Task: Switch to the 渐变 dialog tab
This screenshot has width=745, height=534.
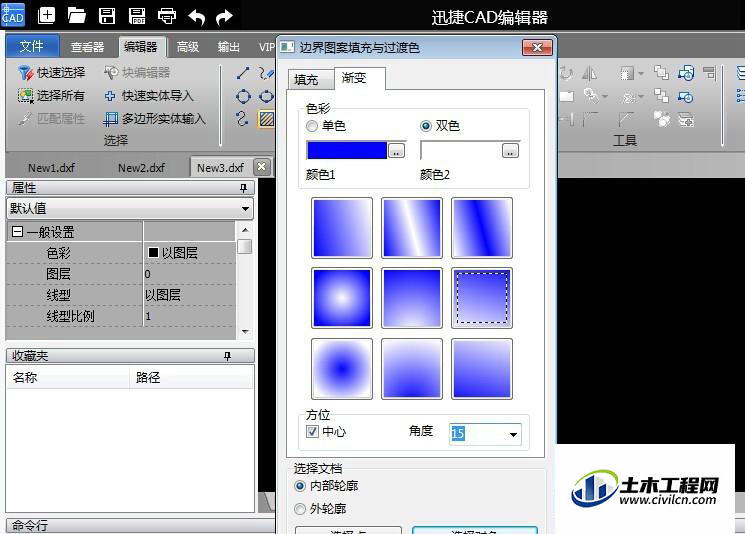Action: point(359,78)
